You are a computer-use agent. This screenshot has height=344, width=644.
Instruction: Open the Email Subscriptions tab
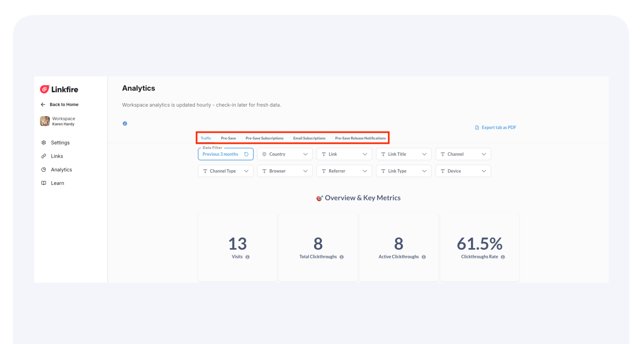pos(309,138)
